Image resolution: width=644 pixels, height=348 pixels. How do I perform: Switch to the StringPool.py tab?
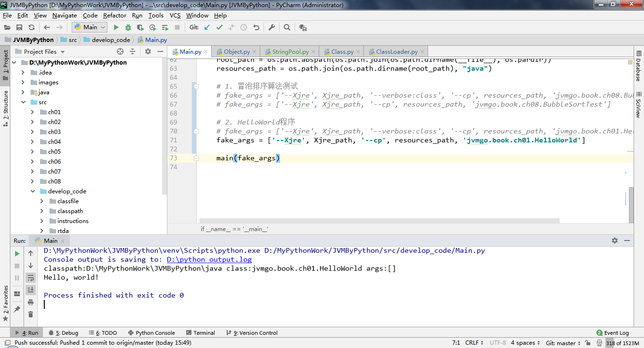coord(290,52)
